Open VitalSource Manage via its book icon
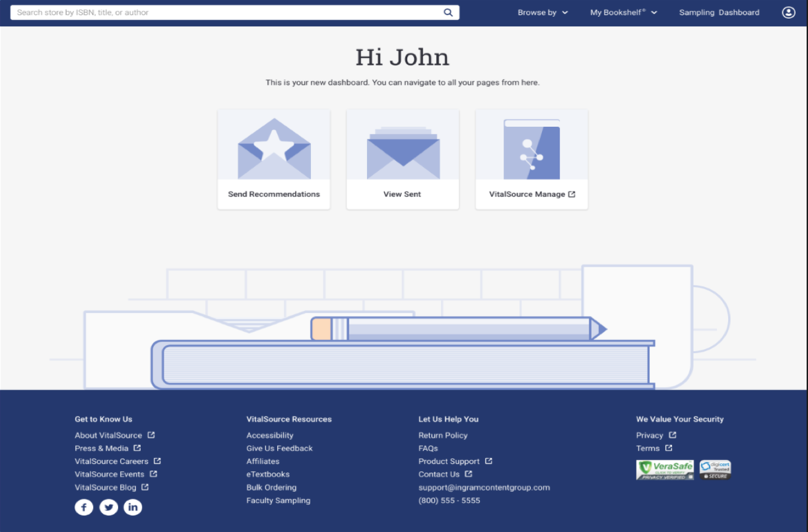Image resolution: width=808 pixels, height=532 pixels. [531, 150]
